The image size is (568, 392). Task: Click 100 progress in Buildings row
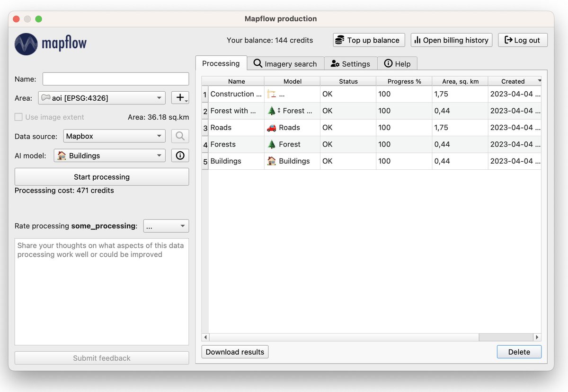coord(404,161)
